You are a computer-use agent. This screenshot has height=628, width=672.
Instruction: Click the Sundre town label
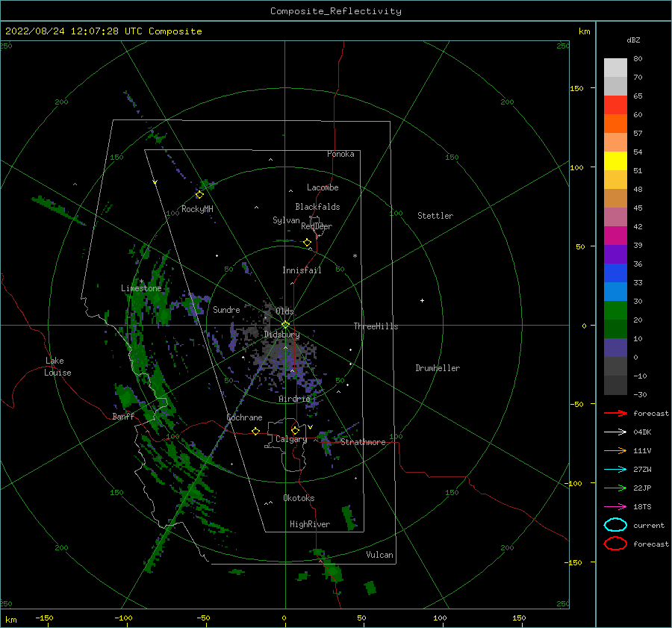click(x=226, y=309)
